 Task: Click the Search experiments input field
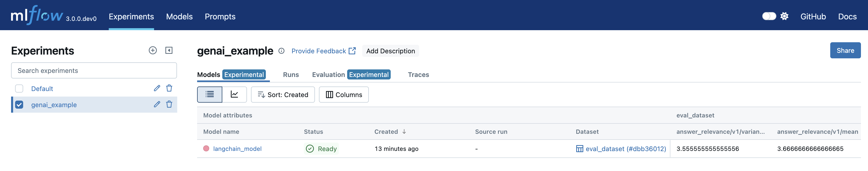(x=94, y=71)
